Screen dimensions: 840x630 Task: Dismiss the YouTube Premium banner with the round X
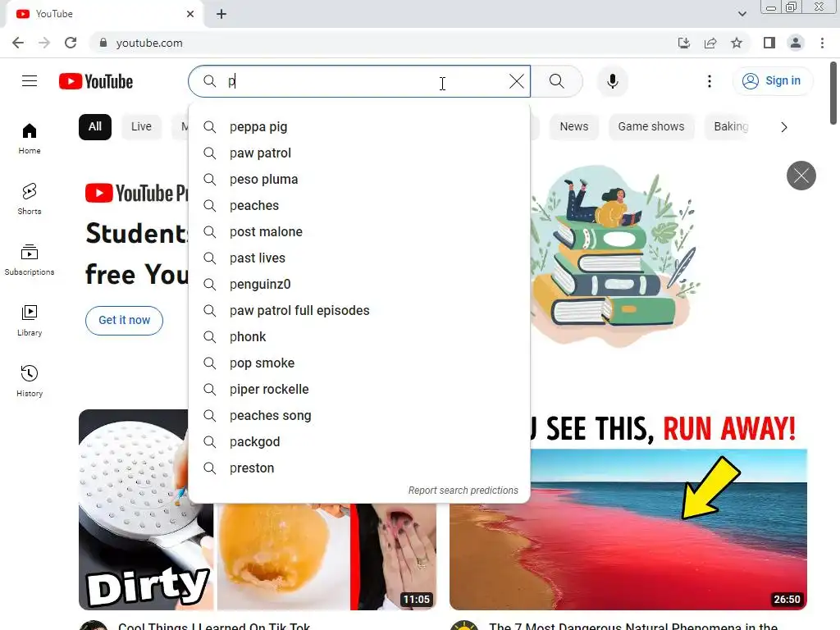pos(801,176)
